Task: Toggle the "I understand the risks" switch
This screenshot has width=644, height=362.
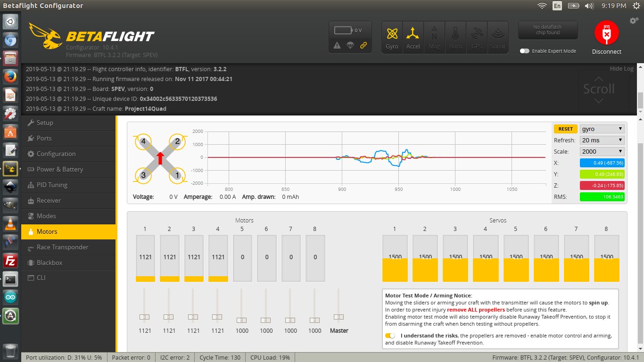Action: 390,336
